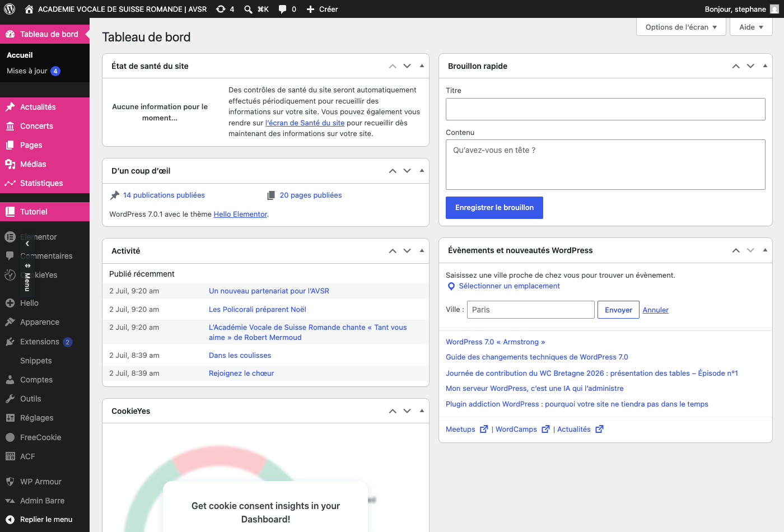The width and height of the screenshot is (784, 532).
Task: Click the WordCamps external-link icon
Action: tap(545, 429)
